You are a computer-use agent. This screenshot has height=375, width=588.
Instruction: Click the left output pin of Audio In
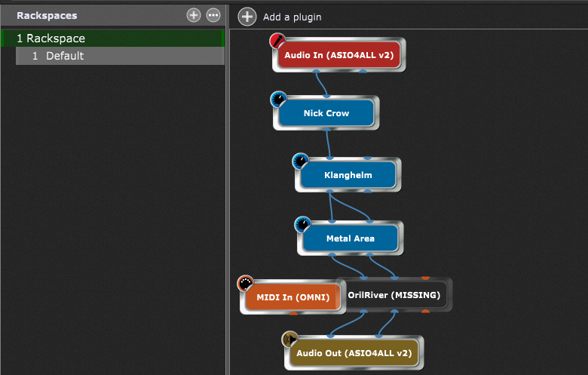click(316, 71)
